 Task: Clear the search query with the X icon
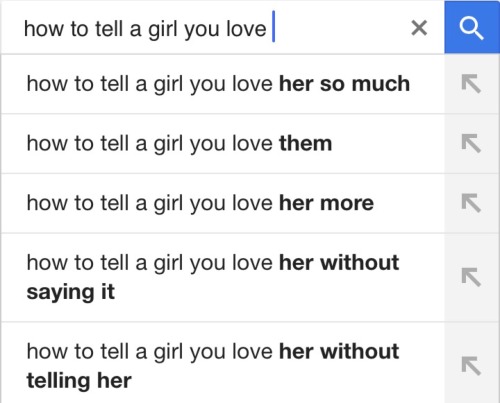tap(419, 28)
